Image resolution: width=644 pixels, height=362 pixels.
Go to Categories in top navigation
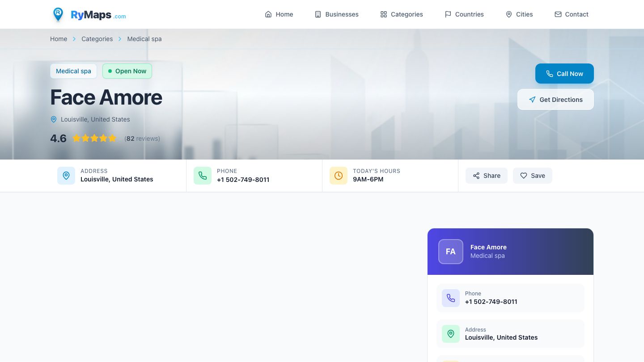tap(402, 14)
